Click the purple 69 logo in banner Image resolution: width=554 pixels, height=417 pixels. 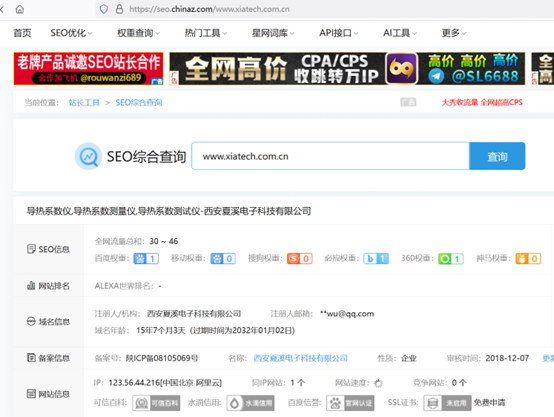click(402, 69)
